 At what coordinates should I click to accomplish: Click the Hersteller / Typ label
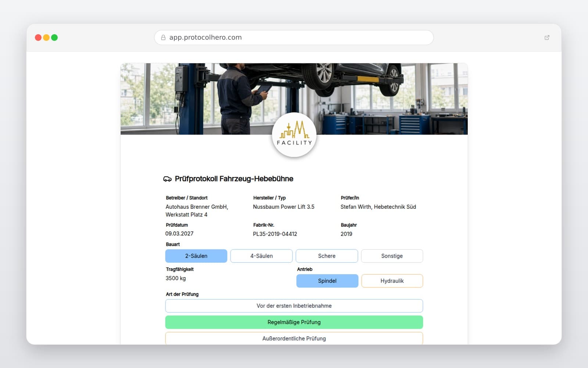pyautogui.click(x=269, y=198)
